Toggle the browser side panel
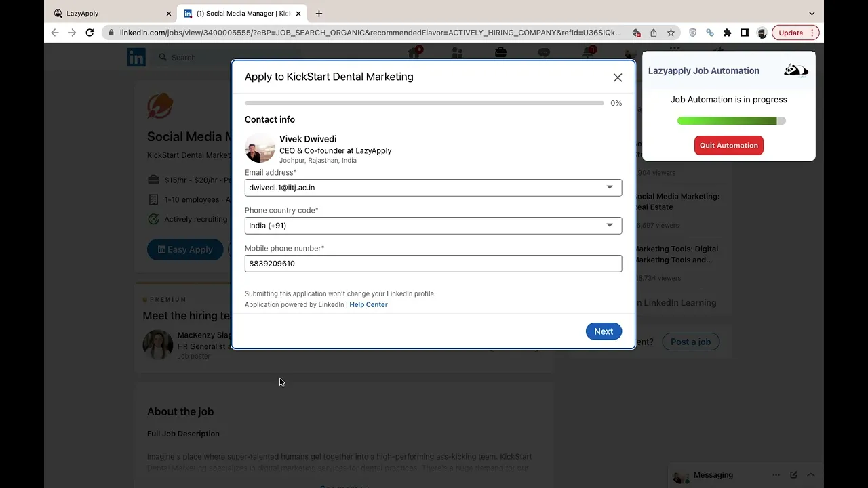 pyautogui.click(x=745, y=33)
